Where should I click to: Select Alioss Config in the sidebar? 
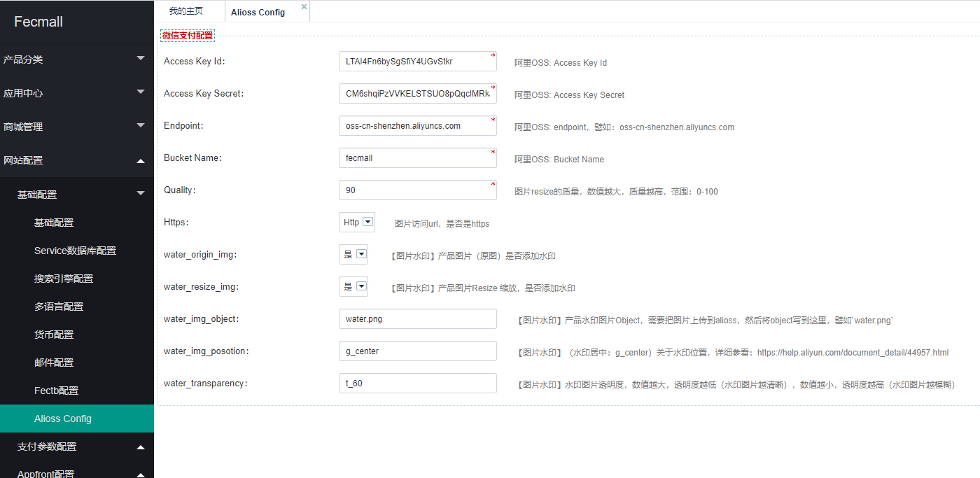pyautogui.click(x=77, y=419)
